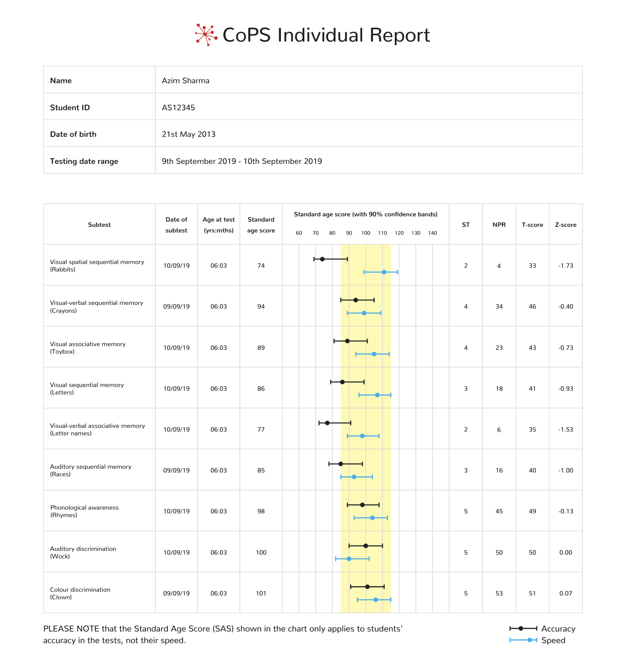Click the Toybox T-score 43
The width and height of the screenshot is (626, 672).
[532, 348]
